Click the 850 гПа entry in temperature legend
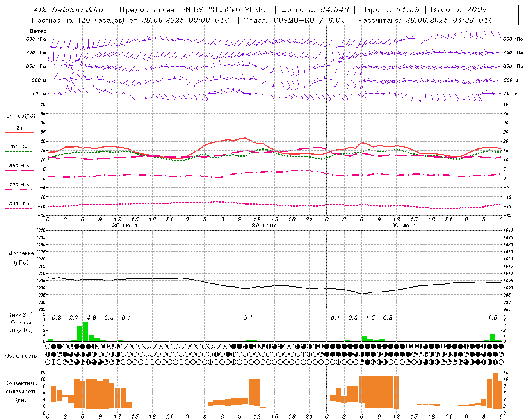The image size is (525, 420). pos(19,166)
